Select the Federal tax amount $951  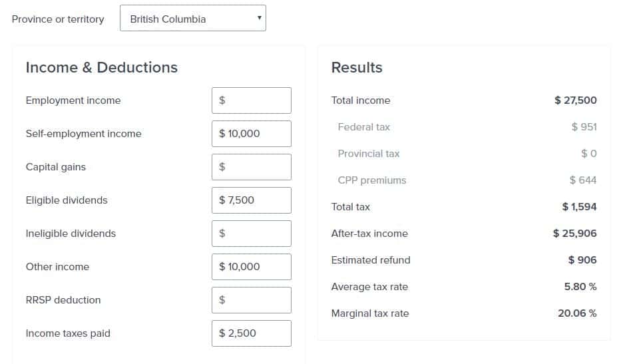pyautogui.click(x=584, y=127)
